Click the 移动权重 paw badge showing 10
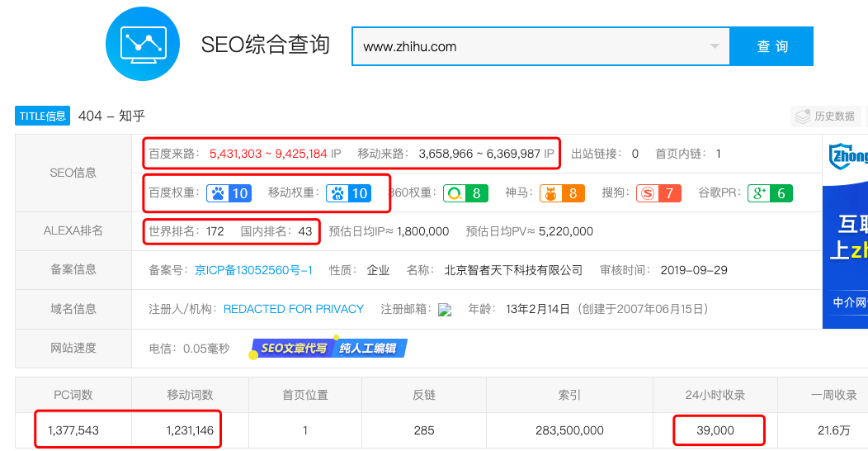 pos(349,193)
